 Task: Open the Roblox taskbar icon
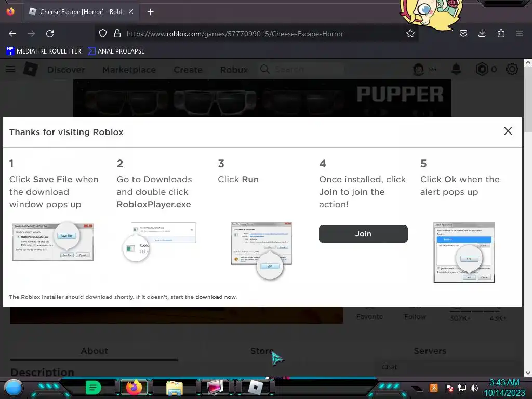pos(256,388)
